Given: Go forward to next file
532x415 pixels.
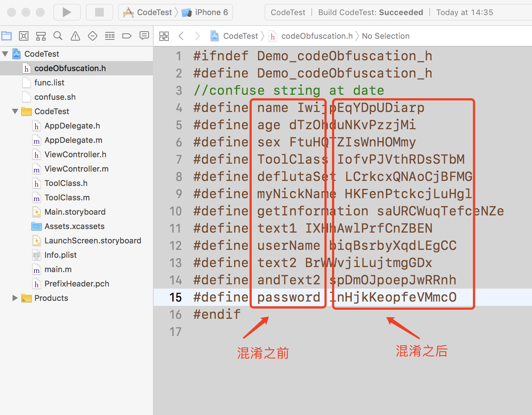Looking at the screenshot, I should click(x=197, y=36).
